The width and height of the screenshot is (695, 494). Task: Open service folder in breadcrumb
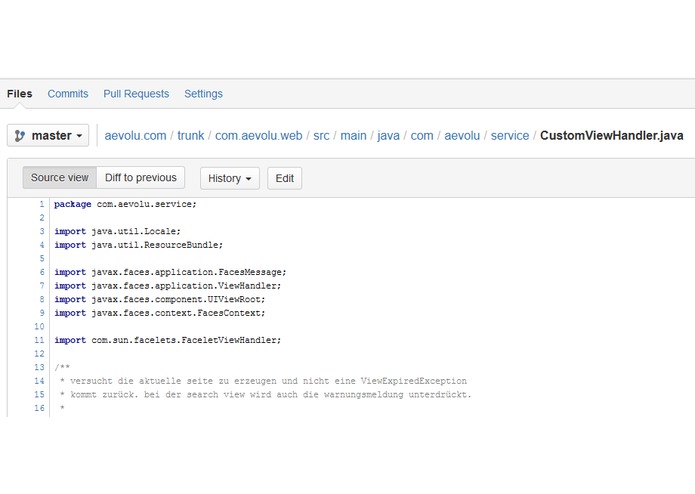tap(510, 136)
